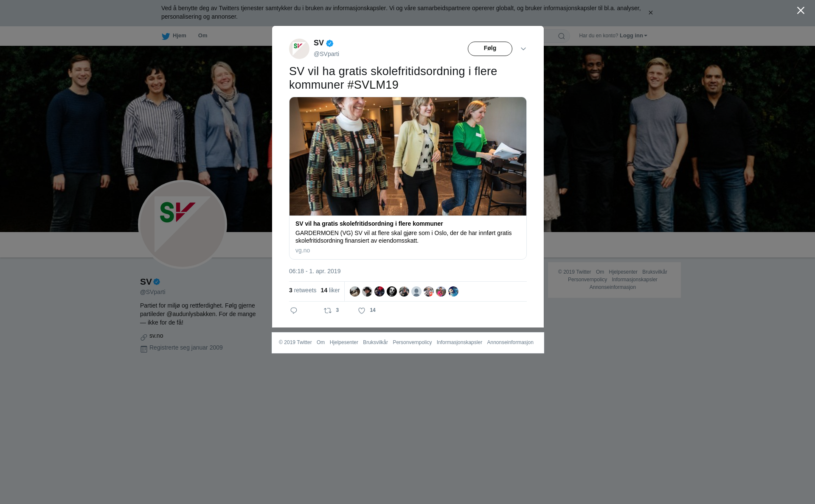Click the verified badge next to SV in tweet
The width and height of the screenshot is (815, 504).
coord(330,43)
